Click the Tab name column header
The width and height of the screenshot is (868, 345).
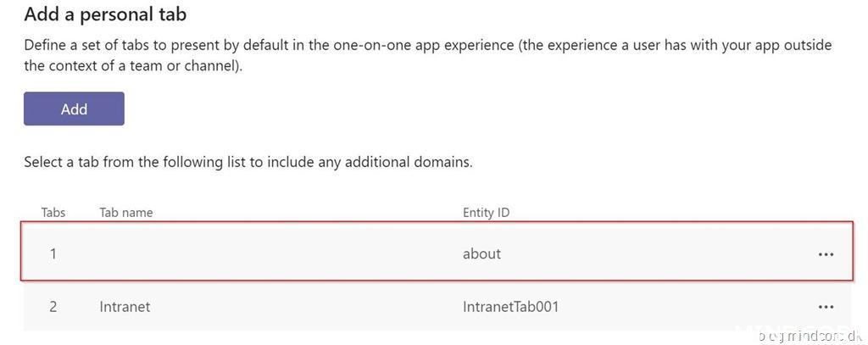(126, 212)
